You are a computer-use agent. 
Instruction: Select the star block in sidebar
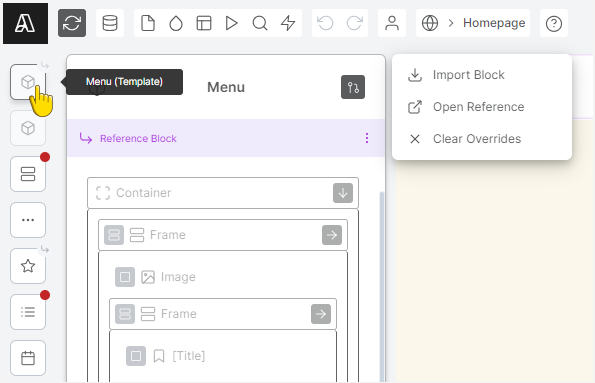pos(28,266)
